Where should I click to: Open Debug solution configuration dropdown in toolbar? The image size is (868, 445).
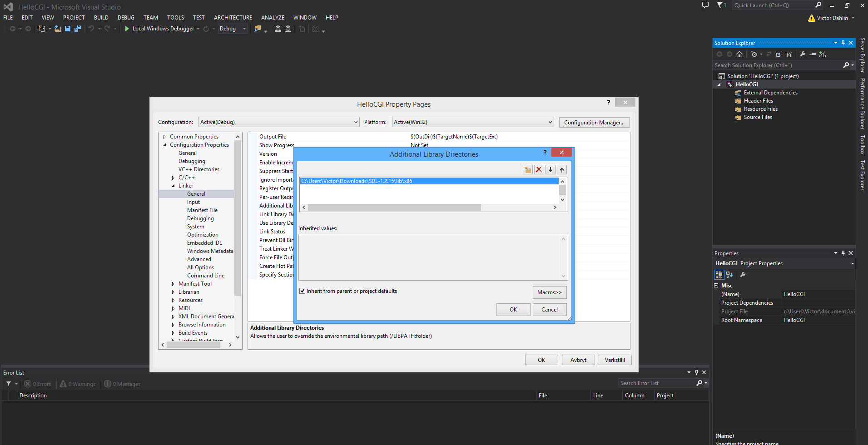coord(233,29)
